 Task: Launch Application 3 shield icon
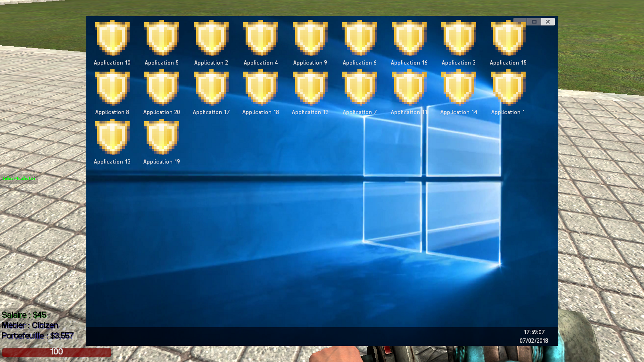pyautogui.click(x=459, y=38)
